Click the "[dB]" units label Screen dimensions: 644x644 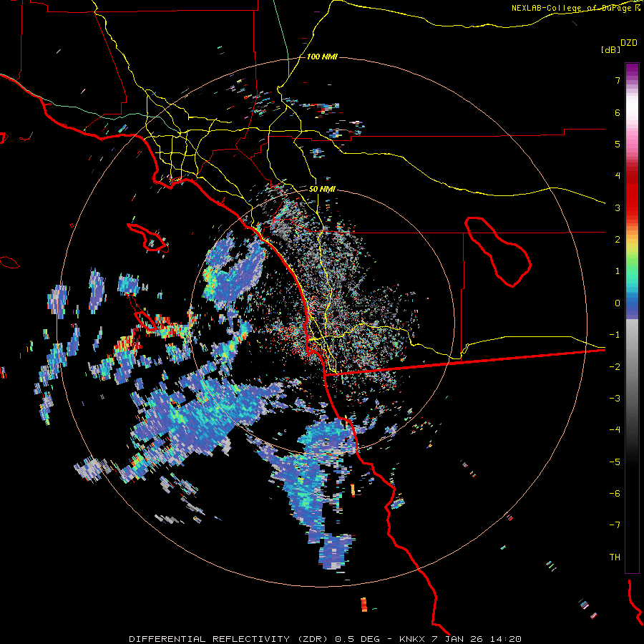tap(611, 49)
